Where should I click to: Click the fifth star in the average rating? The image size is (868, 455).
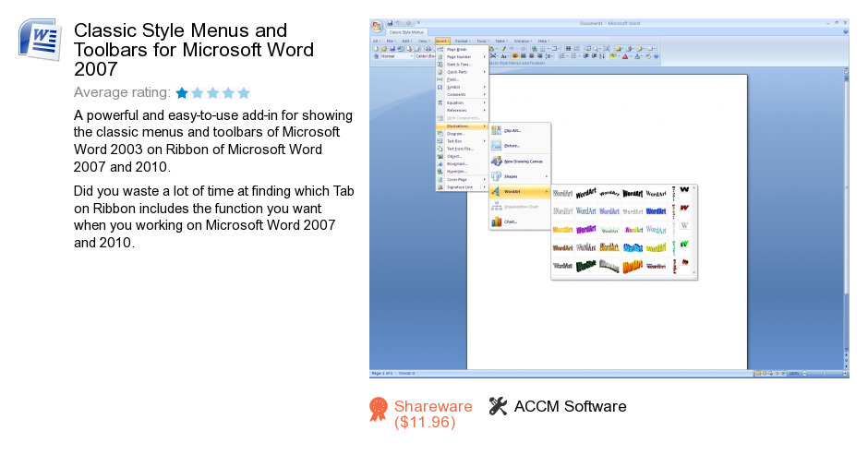244,93
